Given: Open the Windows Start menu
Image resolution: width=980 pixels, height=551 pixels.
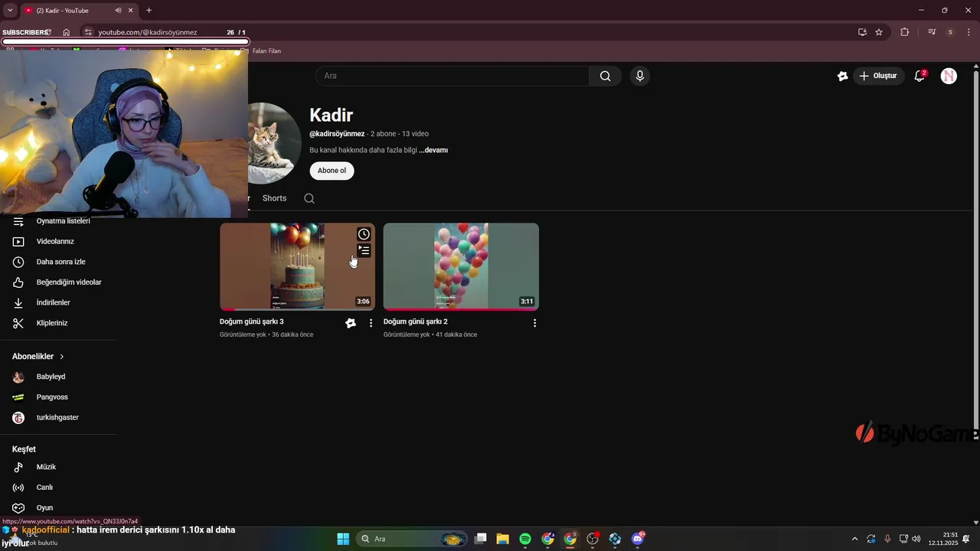Looking at the screenshot, I should tap(343, 539).
